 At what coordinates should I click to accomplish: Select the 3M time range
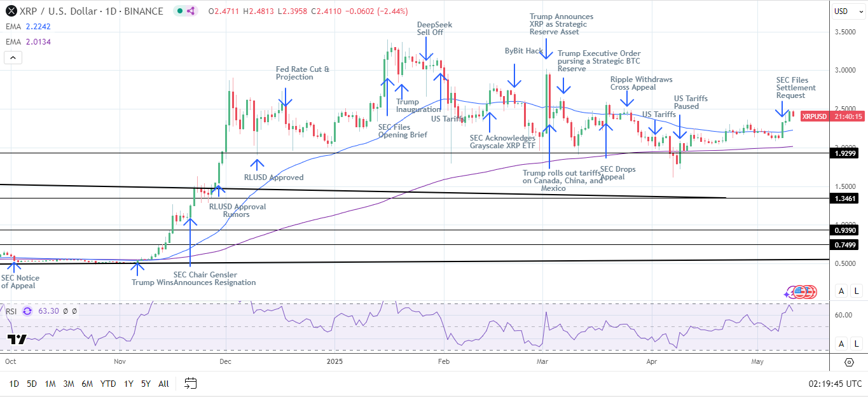(69, 384)
